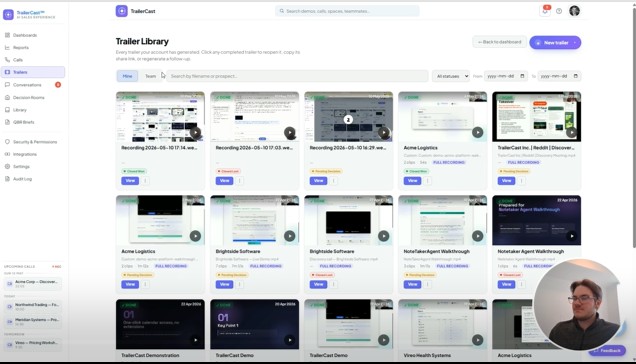Open more options for Recording 2026-05-10 16:29

tap(334, 181)
